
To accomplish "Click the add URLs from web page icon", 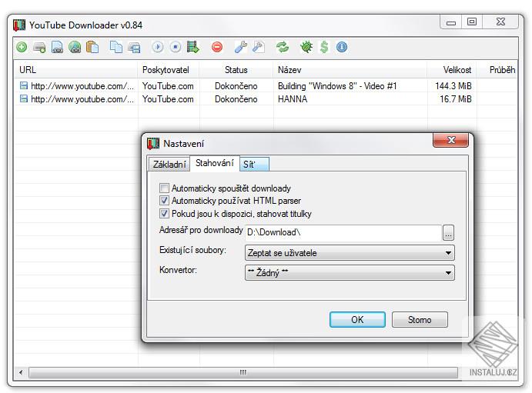I will click(75, 47).
